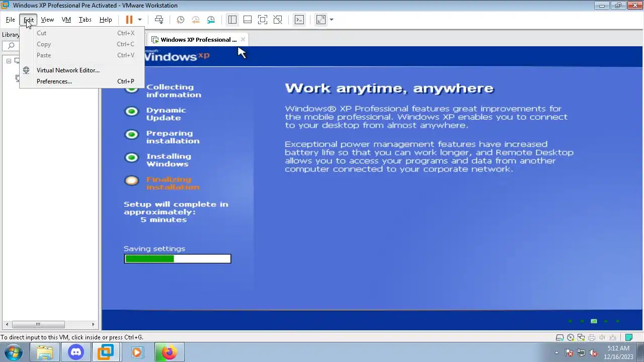
Task: Click the orange Pause VM button
Action: pos(129,20)
